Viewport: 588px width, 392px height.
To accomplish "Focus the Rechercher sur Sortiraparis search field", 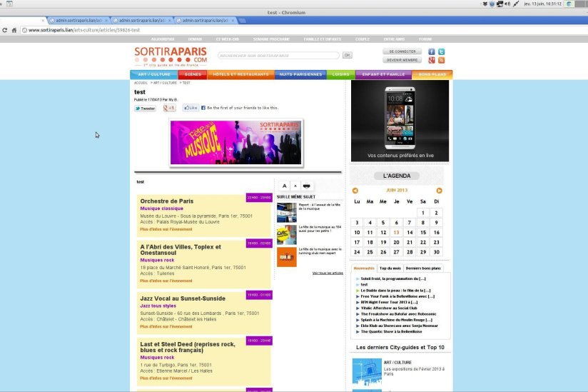I will (278, 55).
